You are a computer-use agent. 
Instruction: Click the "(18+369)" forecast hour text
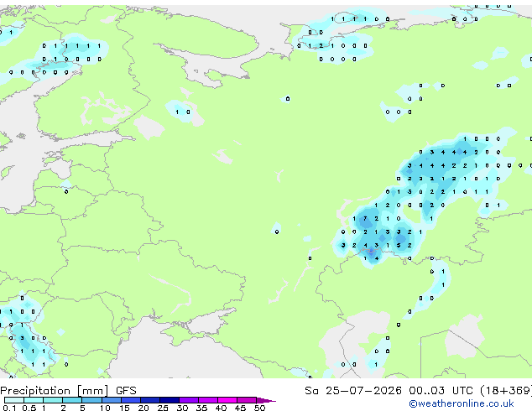click(x=506, y=391)
